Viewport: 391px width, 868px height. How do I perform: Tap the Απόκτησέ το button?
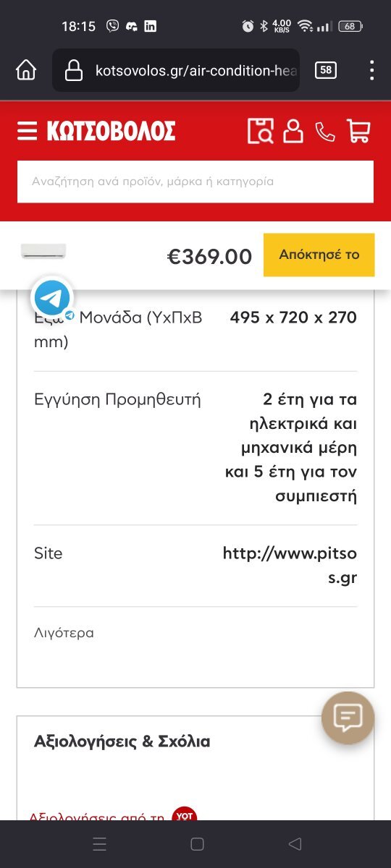[x=319, y=255]
